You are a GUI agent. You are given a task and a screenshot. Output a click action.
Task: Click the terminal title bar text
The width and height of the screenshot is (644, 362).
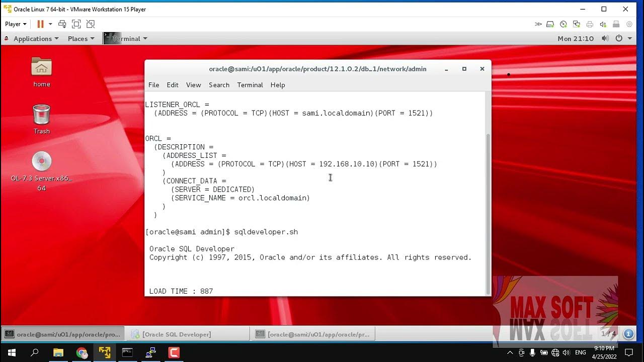pyautogui.click(x=317, y=69)
